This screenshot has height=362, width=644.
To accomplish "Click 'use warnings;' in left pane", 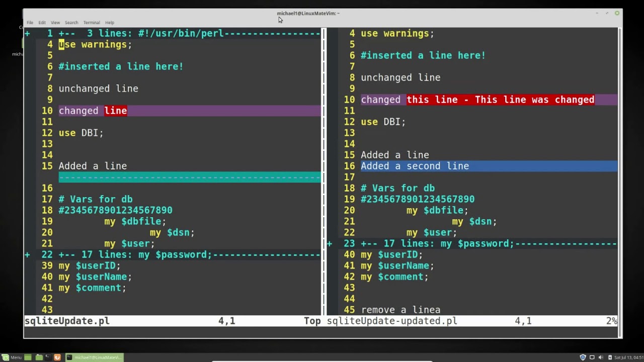I will (x=95, y=45).
